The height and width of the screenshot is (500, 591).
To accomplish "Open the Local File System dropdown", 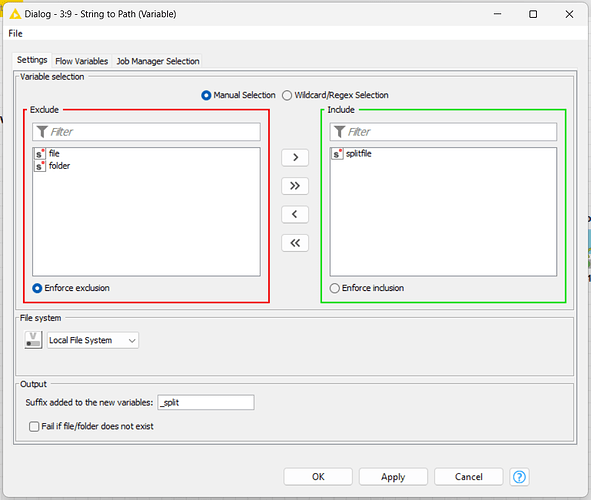I will tap(93, 340).
